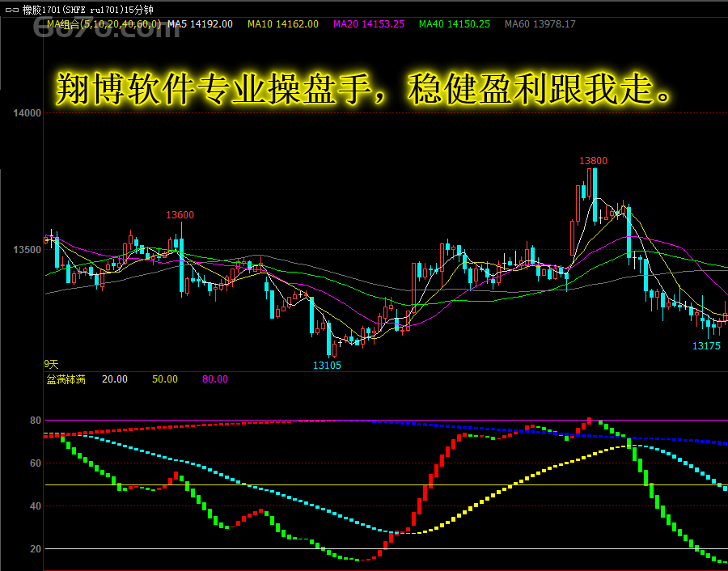Select the 盆满钵满 indicator name
This screenshot has height=571, width=728.
coord(66,380)
